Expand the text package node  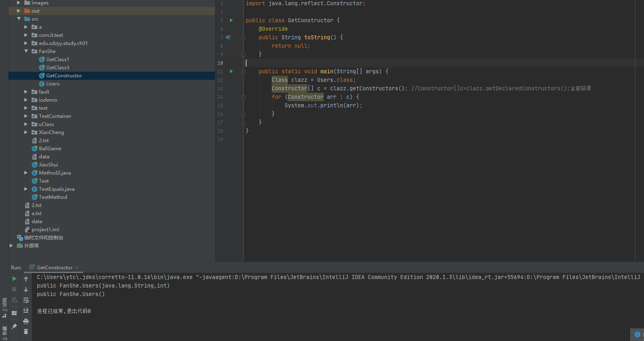click(26, 108)
